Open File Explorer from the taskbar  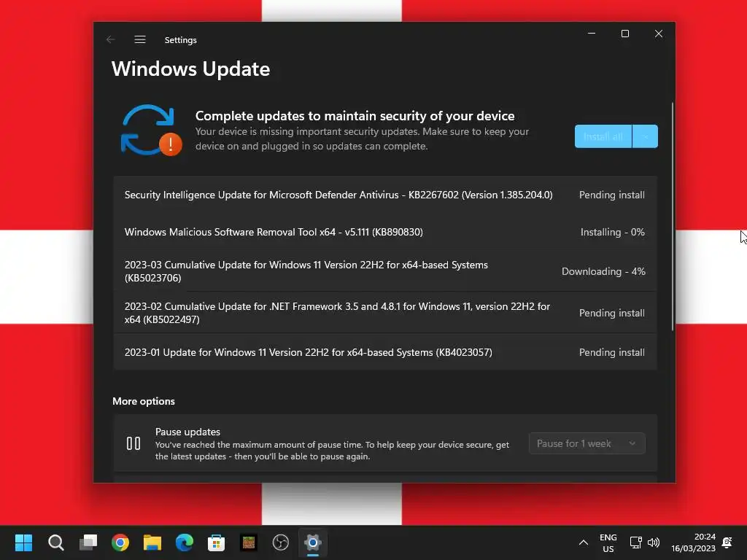[x=152, y=542]
